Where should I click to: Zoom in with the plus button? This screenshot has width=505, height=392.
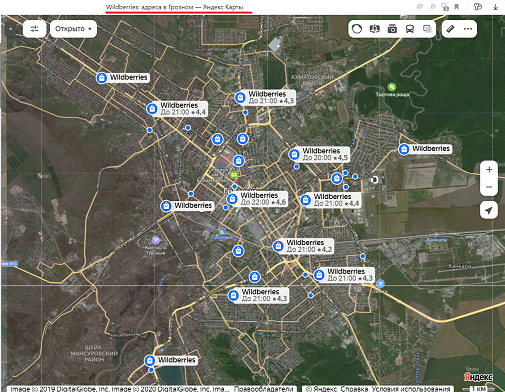489,169
